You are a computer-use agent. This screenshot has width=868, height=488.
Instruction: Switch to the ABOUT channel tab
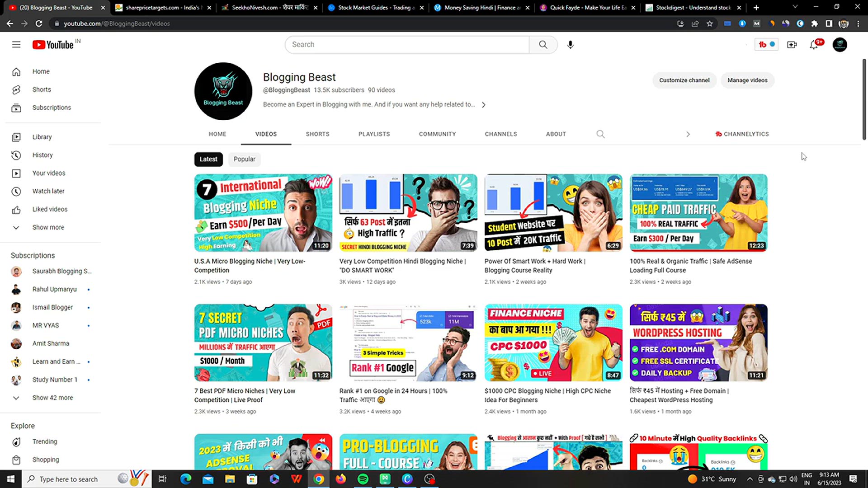pyautogui.click(x=556, y=134)
